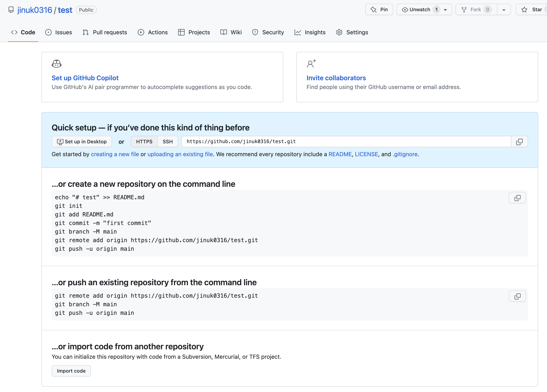Image resolution: width=547 pixels, height=392 pixels.
Task: Copy the repository HTTPS URL to clipboard
Action: pyautogui.click(x=519, y=142)
